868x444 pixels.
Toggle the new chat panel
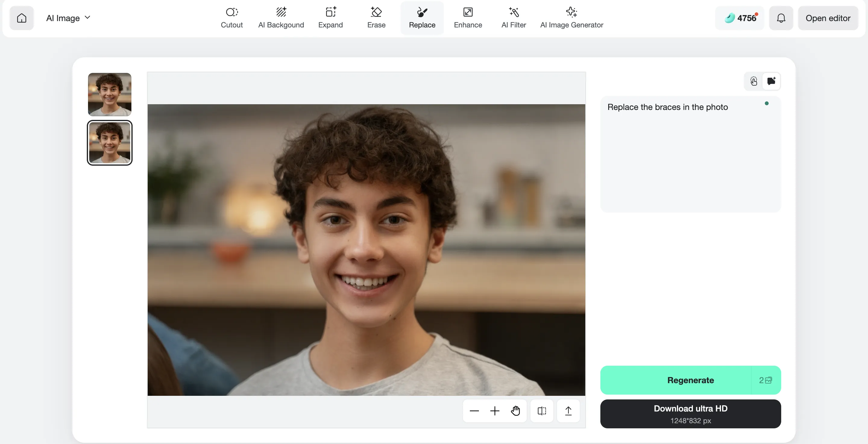click(x=772, y=81)
